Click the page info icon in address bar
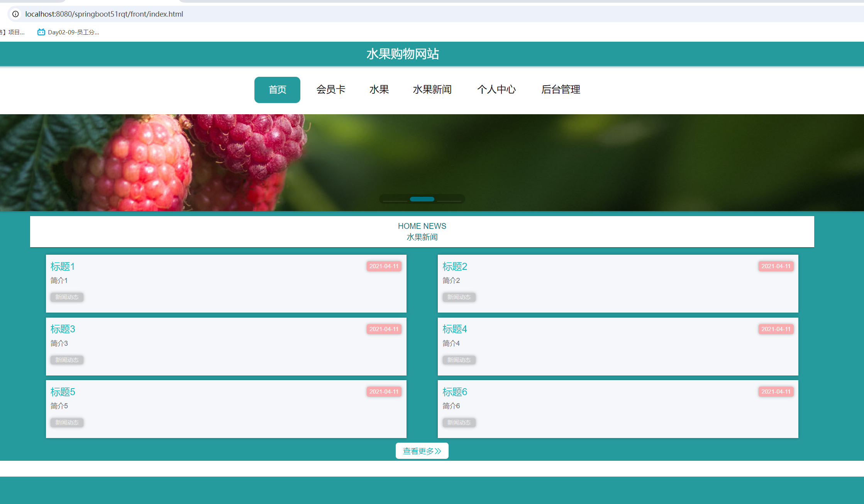The width and height of the screenshot is (864, 504). 15,14
